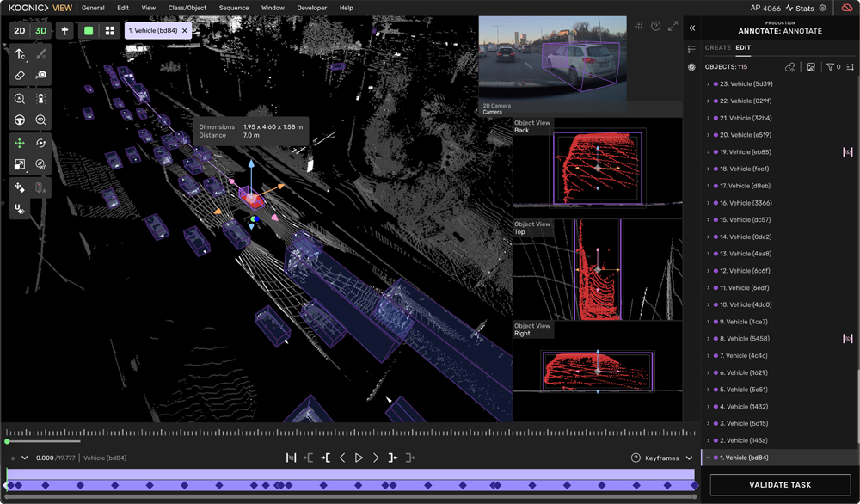Switch to the four-pane grid layout

click(110, 30)
